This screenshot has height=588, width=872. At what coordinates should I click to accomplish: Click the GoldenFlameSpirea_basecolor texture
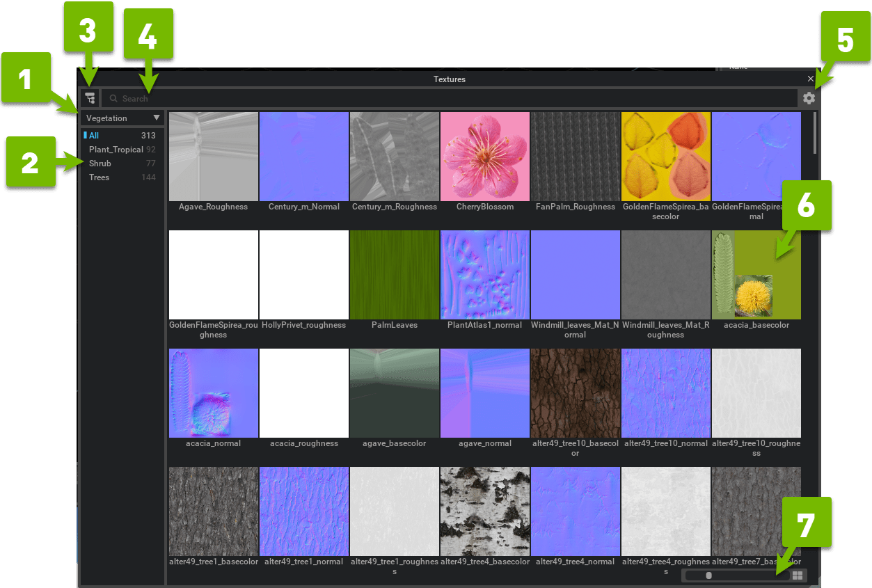[665, 156]
